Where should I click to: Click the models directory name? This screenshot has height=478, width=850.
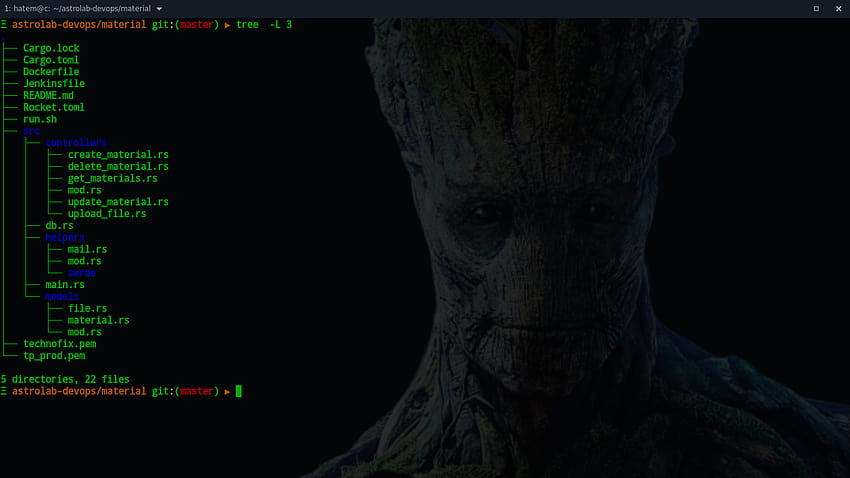tap(62, 296)
